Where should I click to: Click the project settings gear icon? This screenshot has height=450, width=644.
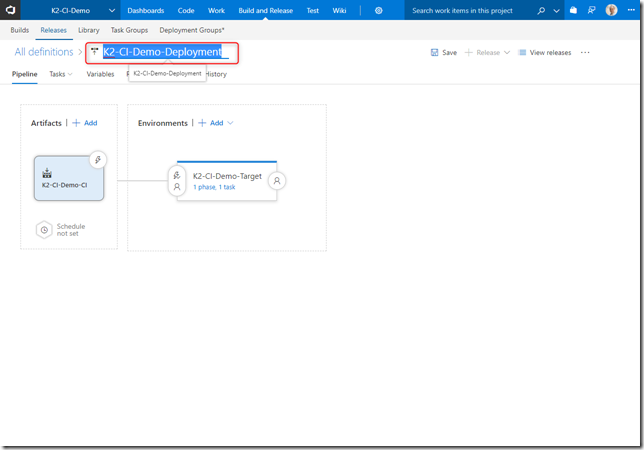point(378,10)
